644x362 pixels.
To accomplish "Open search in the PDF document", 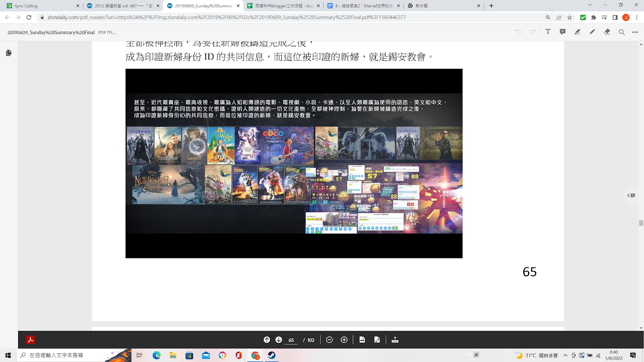I will [x=621, y=32].
